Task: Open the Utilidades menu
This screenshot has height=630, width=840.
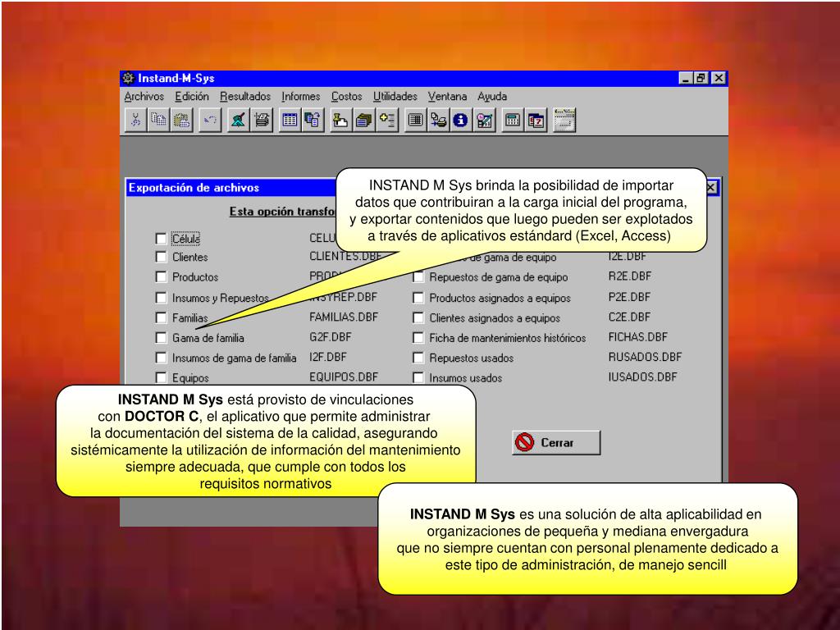Action: pyautogui.click(x=395, y=97)
